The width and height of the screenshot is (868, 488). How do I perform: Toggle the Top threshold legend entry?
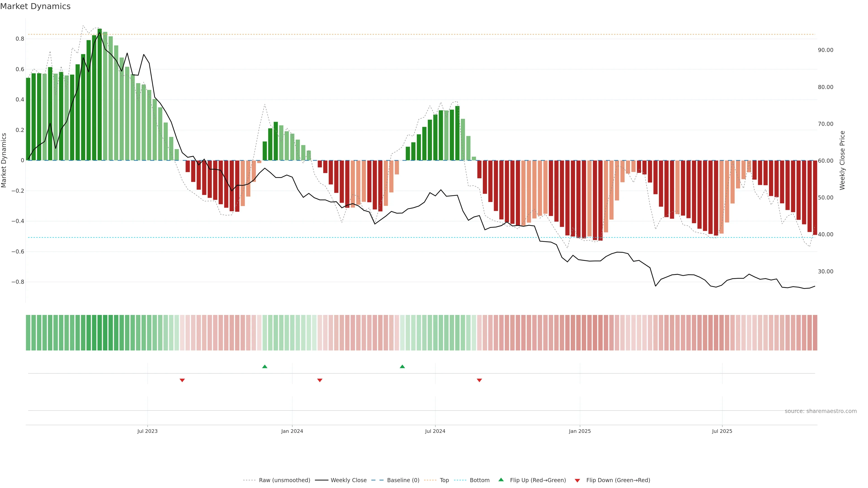pos(444,480)
